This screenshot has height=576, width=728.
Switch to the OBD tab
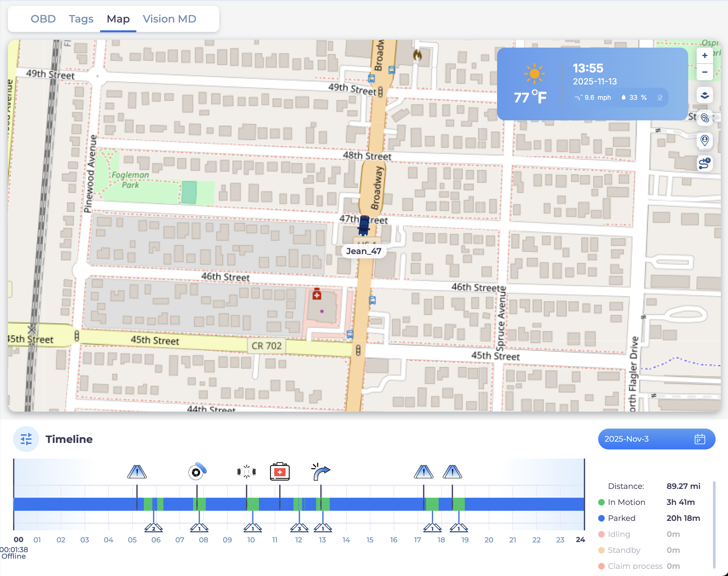[x=43, y=19]
